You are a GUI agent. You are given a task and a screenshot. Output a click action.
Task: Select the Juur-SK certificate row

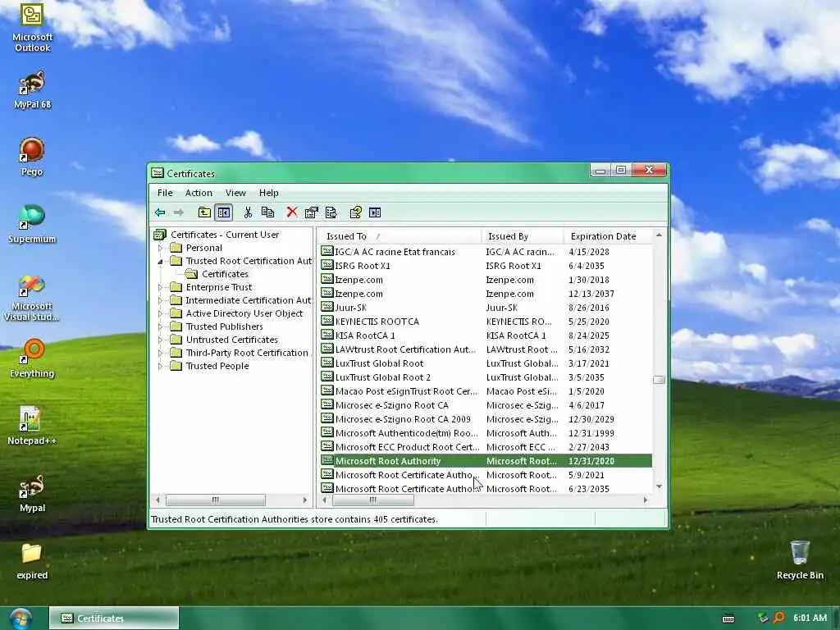pyautogui.click(x=486, y=308)
